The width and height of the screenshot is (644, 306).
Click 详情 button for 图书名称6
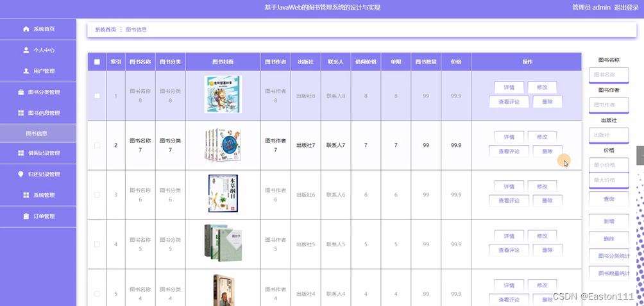click(509, 187)
